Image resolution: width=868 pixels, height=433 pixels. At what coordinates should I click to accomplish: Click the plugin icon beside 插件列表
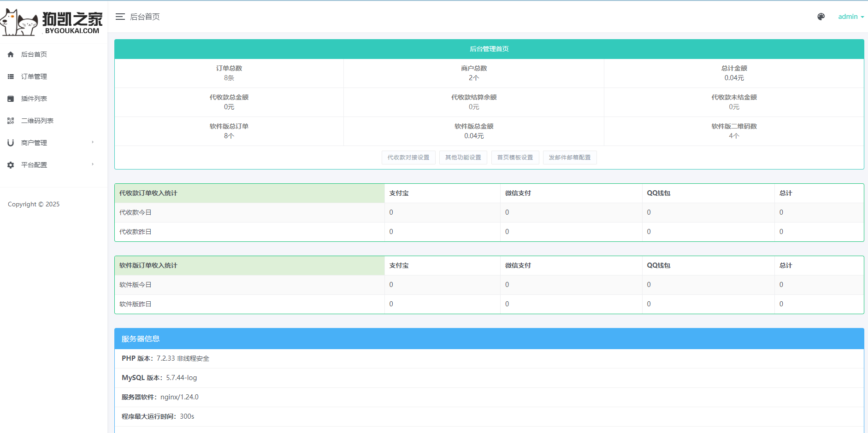[x=11, y=99]
